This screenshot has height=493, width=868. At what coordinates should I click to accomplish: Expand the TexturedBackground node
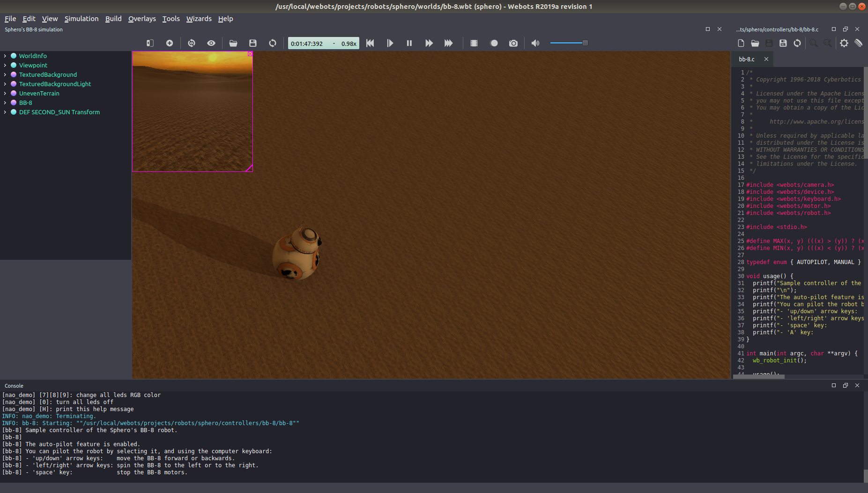pyautogui.click(x=5, y=74)
